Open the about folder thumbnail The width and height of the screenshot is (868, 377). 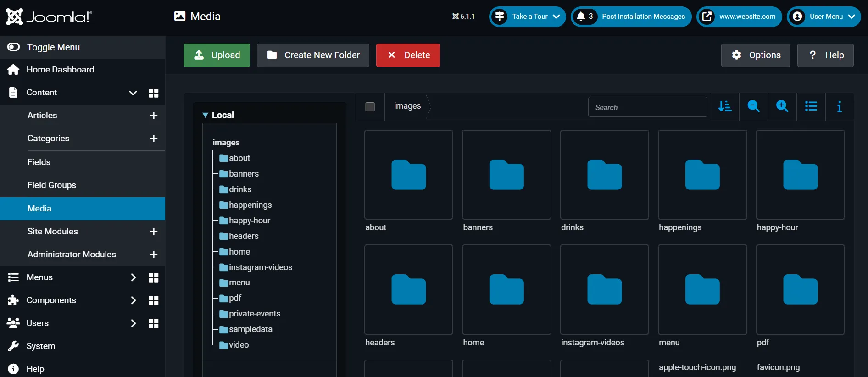tap(409, 175)
